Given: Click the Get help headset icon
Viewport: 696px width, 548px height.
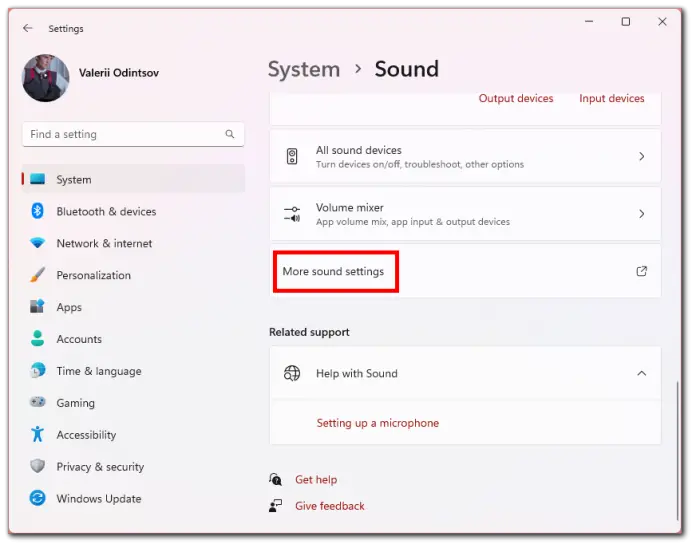Looking at the screenshot, I should (276, 480).
